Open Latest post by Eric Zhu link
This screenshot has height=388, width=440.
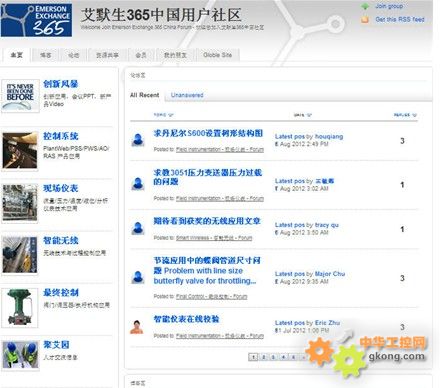[307, 323]
